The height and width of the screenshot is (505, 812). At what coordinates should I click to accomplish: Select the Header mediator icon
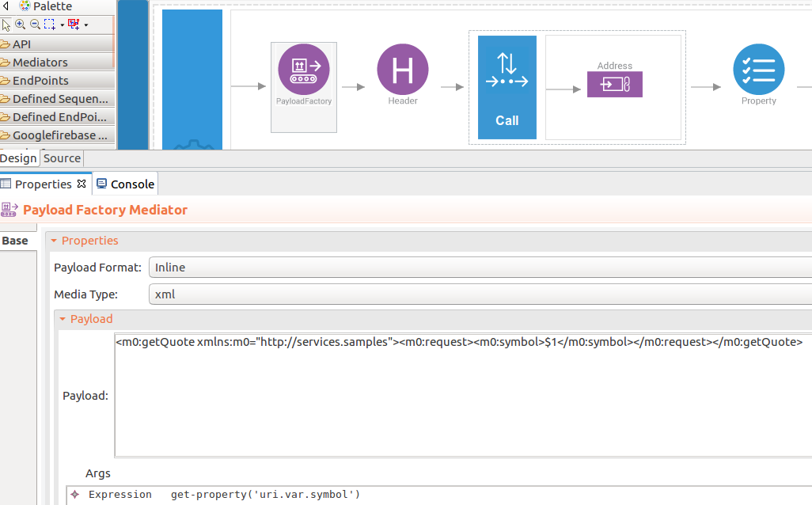click(x=402, y=70)
